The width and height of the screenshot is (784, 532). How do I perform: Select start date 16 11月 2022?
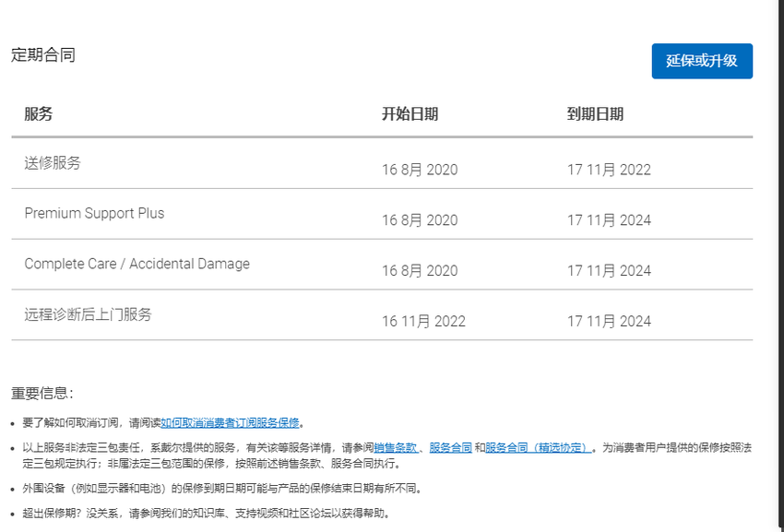click(424, 322)
